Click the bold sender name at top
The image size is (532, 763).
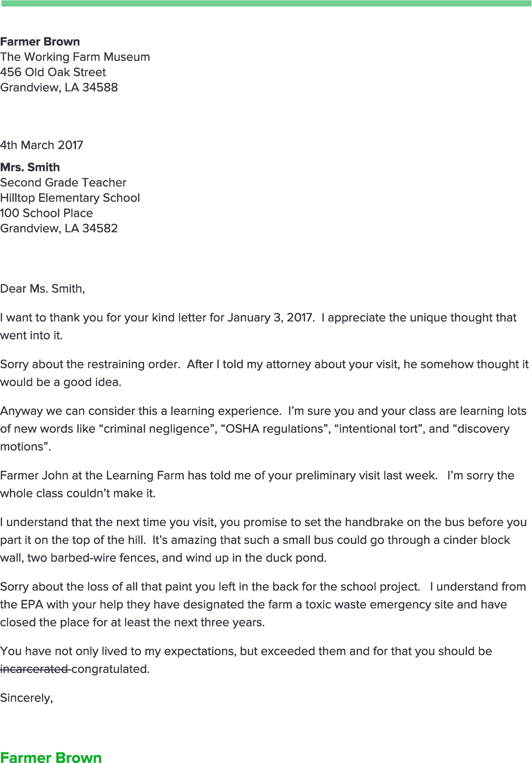click(x=40, y=42)
